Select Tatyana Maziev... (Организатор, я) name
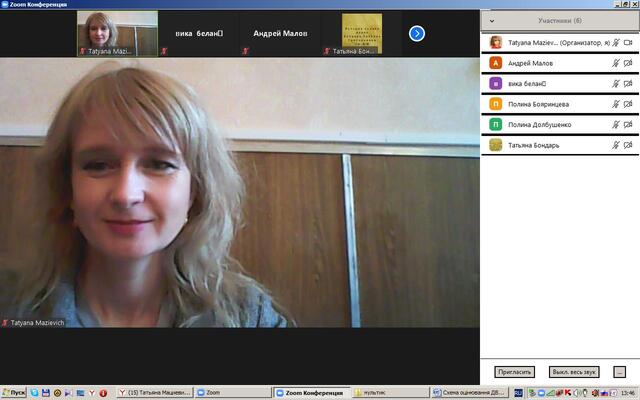 (559, 43)
